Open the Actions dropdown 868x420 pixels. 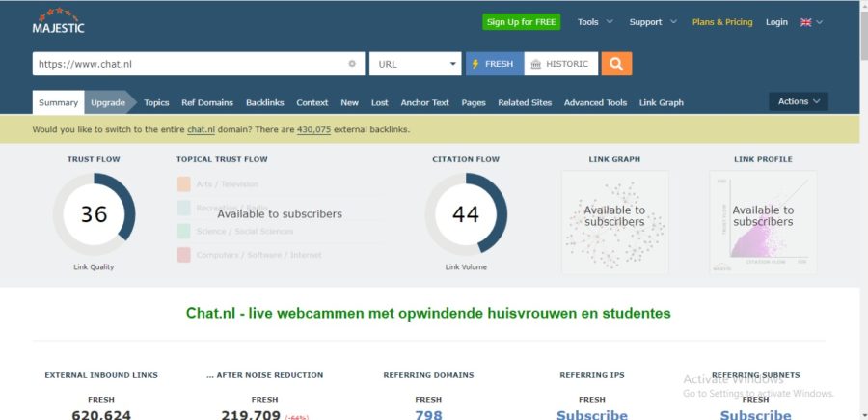(x=799, y=101)
